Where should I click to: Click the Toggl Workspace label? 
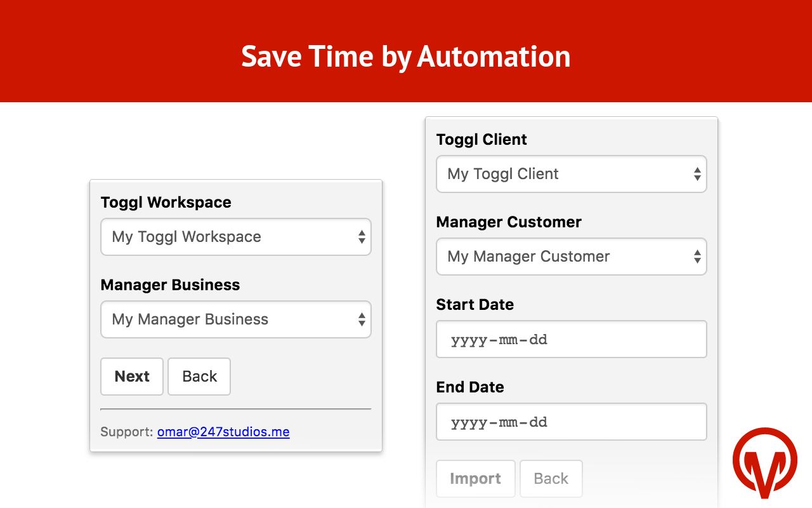(x=166, y=203)
